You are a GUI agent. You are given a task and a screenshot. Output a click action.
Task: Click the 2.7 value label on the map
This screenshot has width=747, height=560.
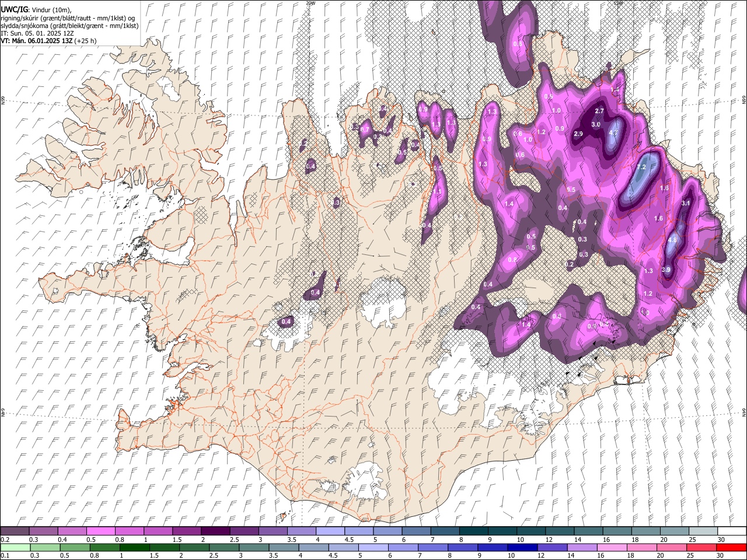pos(599,111)
